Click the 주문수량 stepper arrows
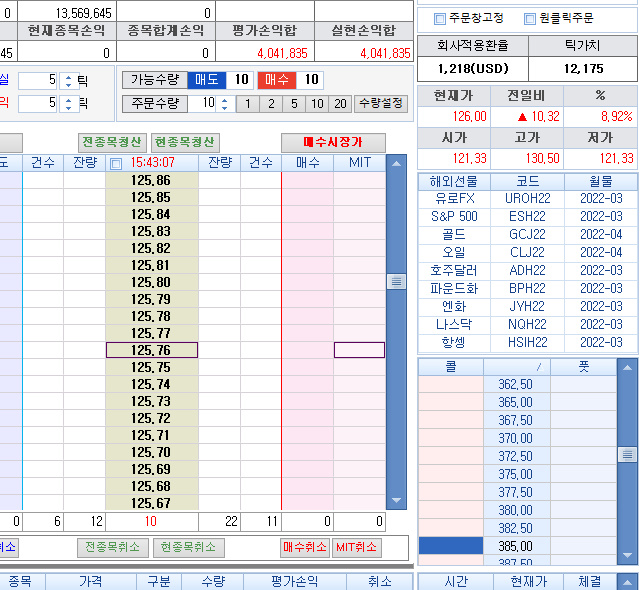 coord(224,103)
